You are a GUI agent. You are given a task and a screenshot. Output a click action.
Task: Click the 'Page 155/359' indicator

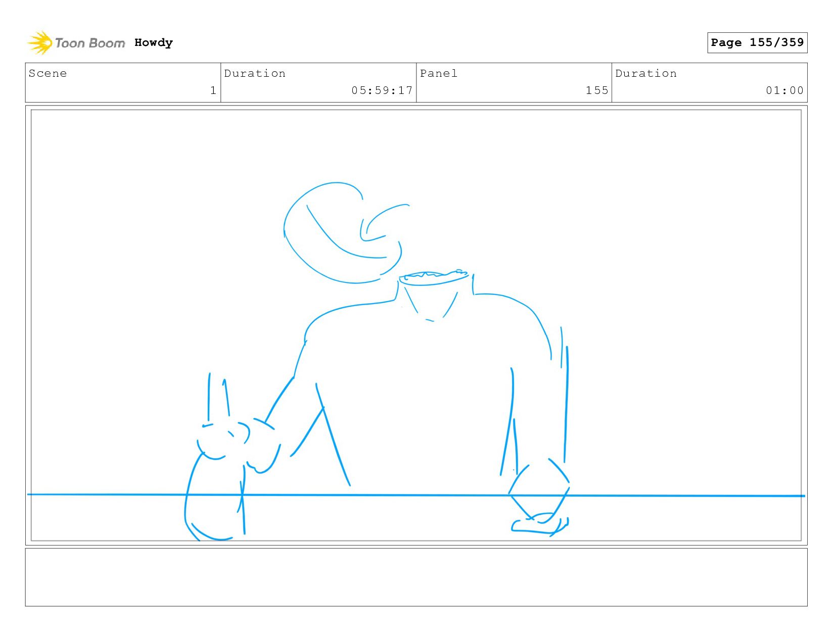click(757, 42)
